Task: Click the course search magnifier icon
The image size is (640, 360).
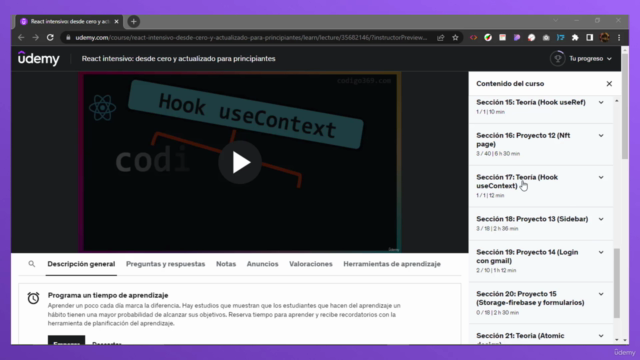Action: coord(31,264)
